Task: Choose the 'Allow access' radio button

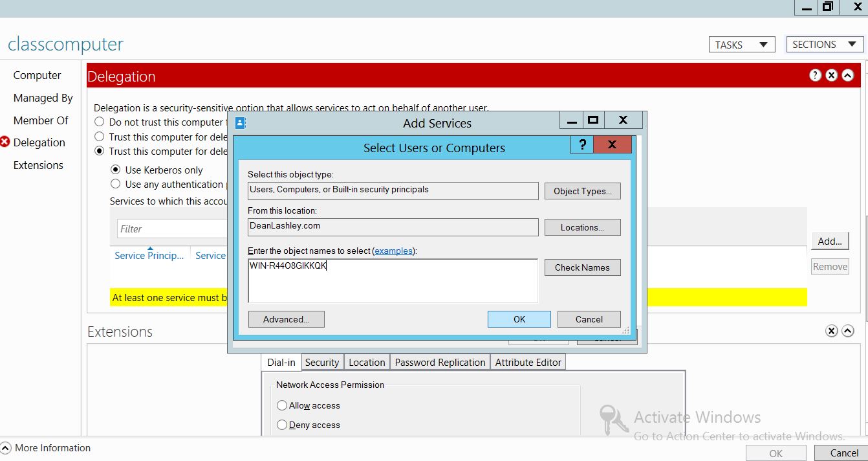Action: click(x=282, y=405)
